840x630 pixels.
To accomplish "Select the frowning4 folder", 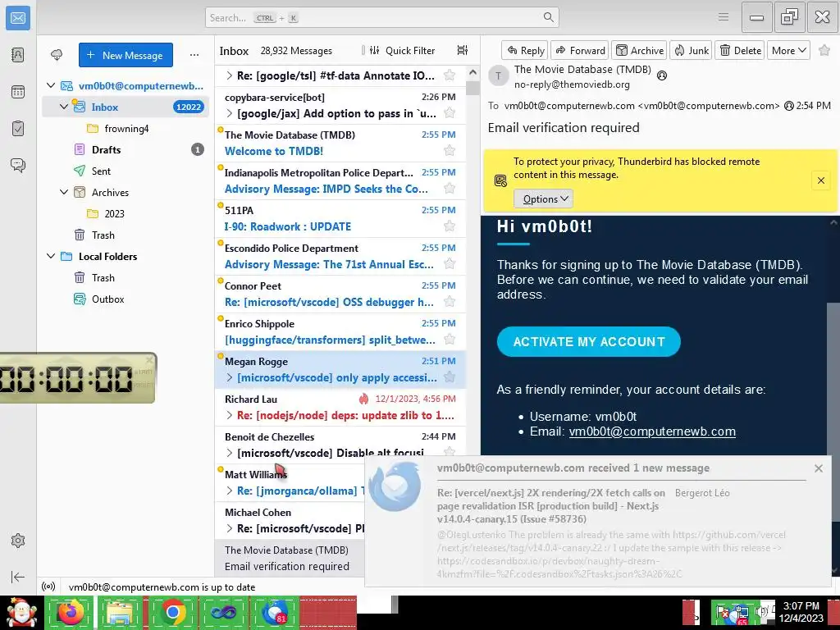I will [126, 128].
